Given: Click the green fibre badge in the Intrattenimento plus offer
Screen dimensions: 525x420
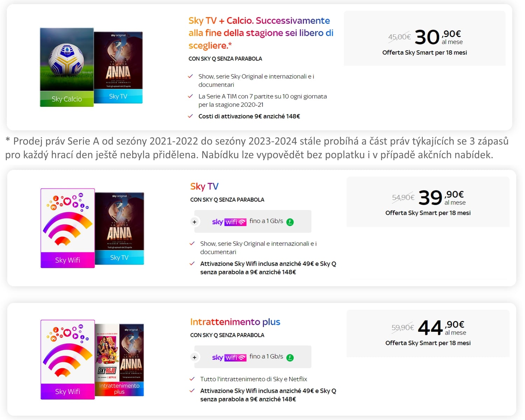Looking at the screenshot, I should (290, 357).
